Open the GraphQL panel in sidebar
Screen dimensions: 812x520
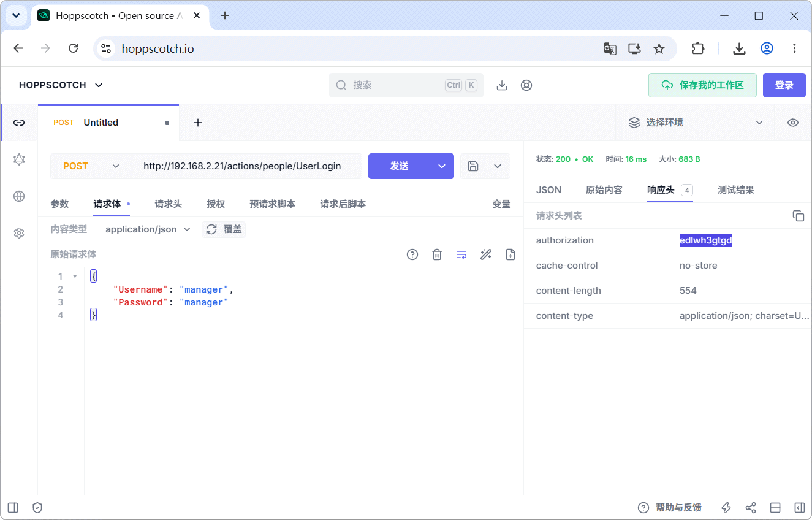[19, 159]
